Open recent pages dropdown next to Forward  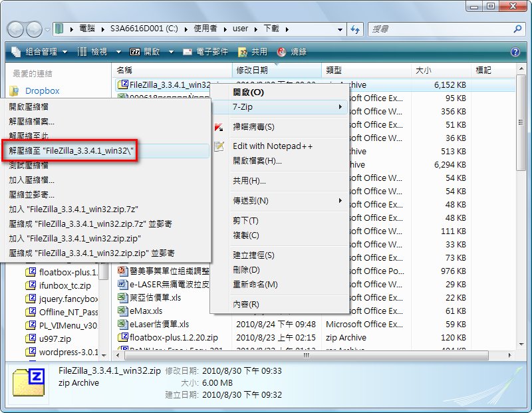pyautogui.click(x=47, y=29)
